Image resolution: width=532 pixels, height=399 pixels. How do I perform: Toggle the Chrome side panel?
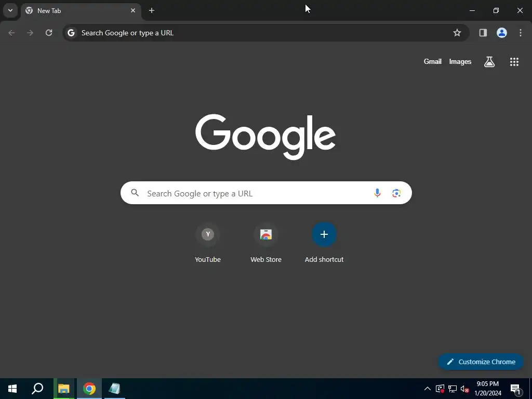click(483, 33)
